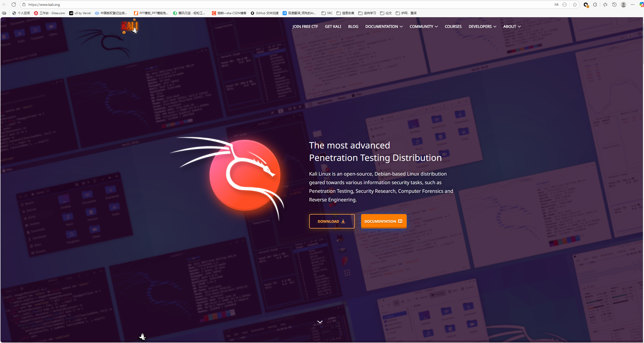
Task: Expand the COMMUNITY nav dropdown
Action: click(424, 27)
